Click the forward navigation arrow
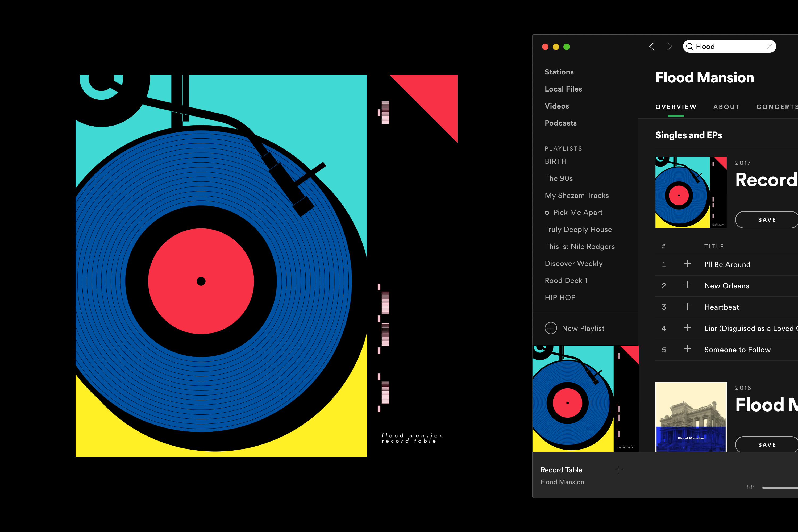 [670, 47]
